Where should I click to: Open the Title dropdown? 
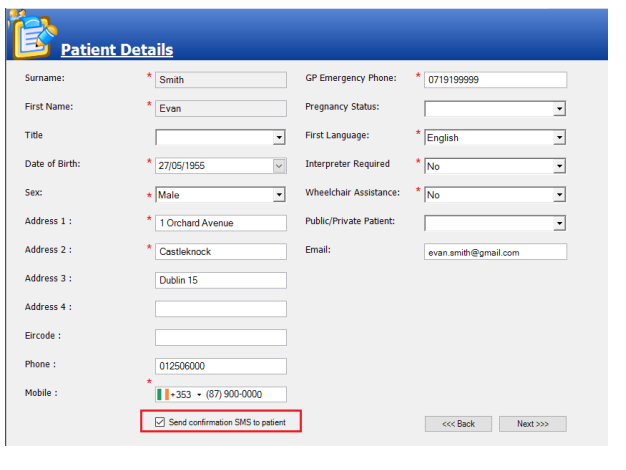pyautogui.click(x=279, y=137)
